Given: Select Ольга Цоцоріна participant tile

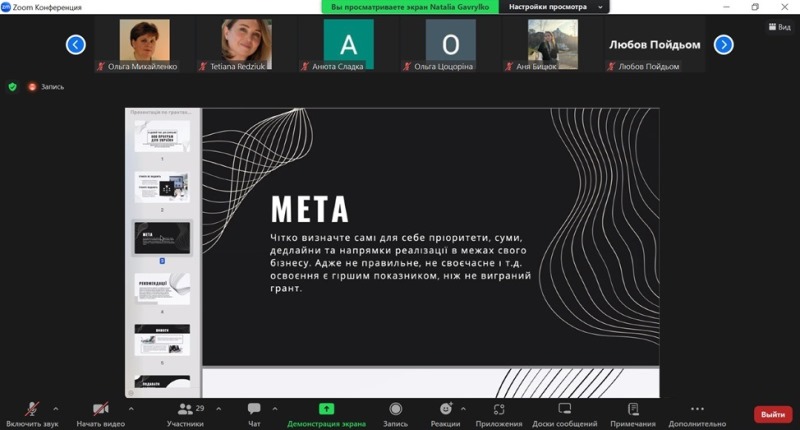Looking at the screenshot, I should tap(451, 44).
